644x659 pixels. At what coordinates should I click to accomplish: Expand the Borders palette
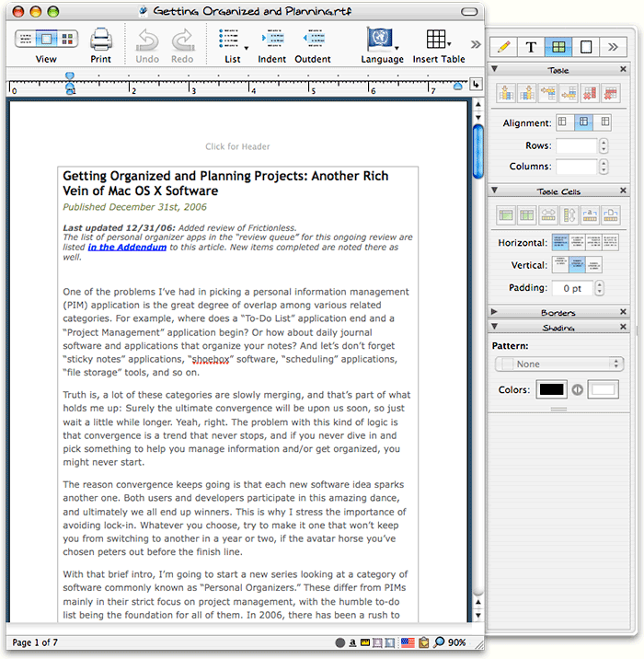point(494,312)
